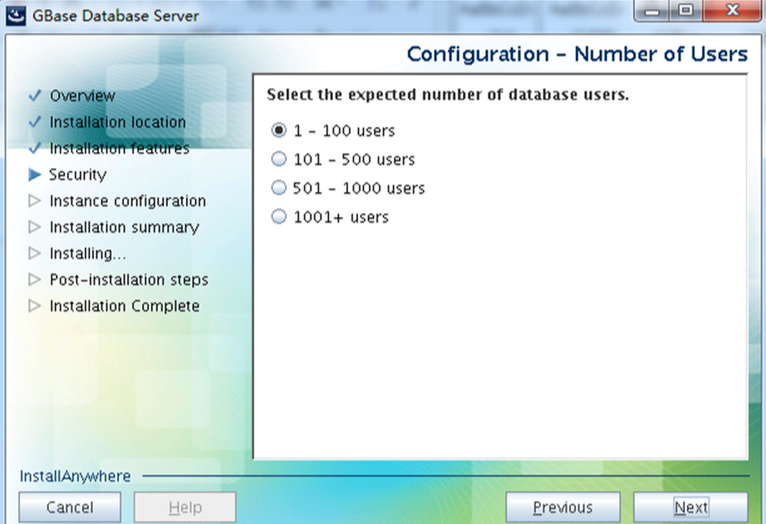Viewport: 766px width, 524px height.
Task: Cancel the GBase installation
Action: (x=70, y=507)
